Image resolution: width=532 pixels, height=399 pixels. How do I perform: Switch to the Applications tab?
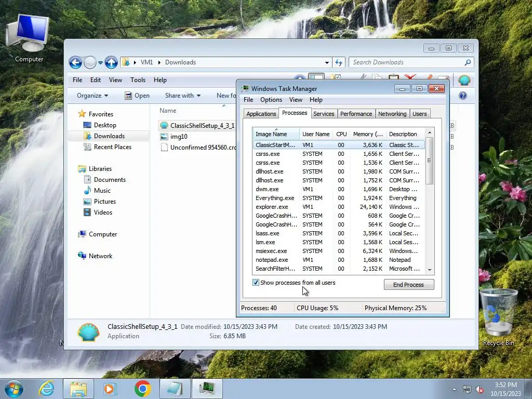261,114
